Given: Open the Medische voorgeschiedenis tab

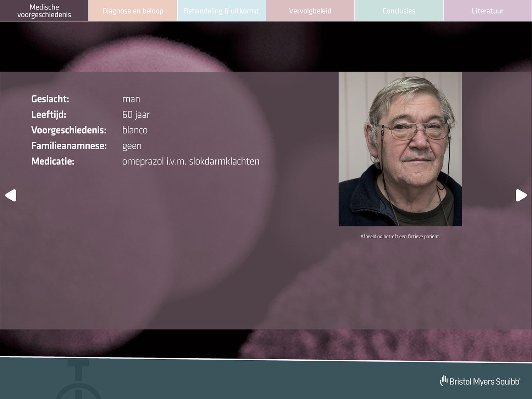Looking at the screenshot, I should coord(44,11).
